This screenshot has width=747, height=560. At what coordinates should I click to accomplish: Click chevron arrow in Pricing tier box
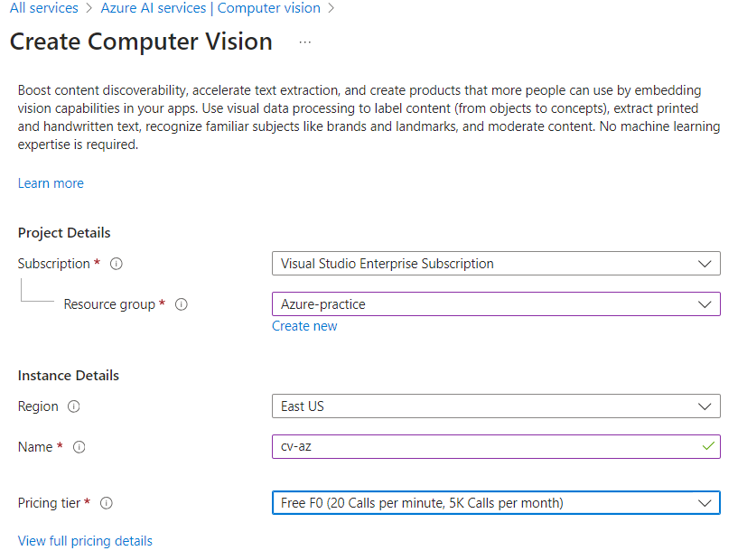click(x=705, y=503)
